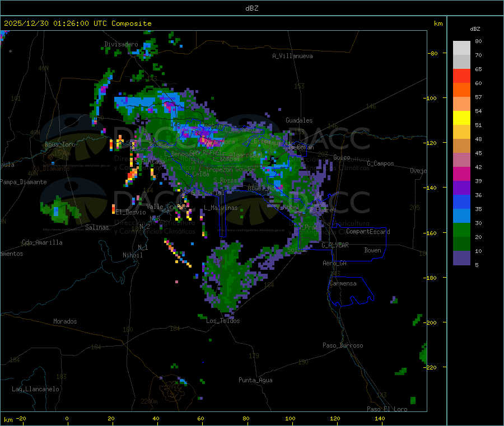Click the '-20' horizontal axis tick label
This screenshot has height=426, width=504.
(x=21, y=418)
